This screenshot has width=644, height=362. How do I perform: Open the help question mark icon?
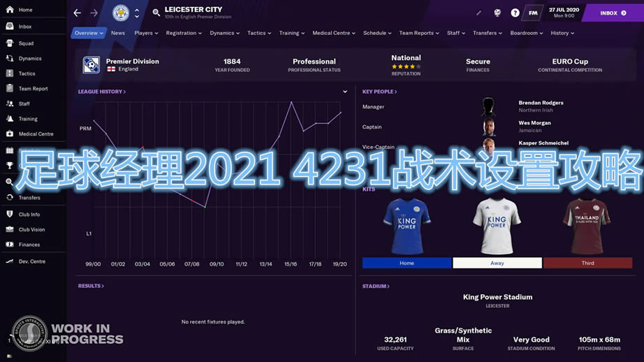[515, 13]
